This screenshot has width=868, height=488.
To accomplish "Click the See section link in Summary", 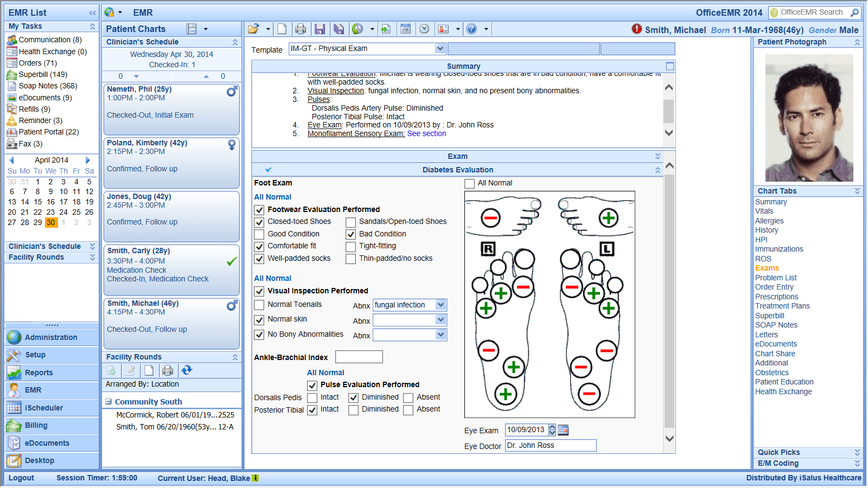I will pyautogui.click(x=426, y=134).
